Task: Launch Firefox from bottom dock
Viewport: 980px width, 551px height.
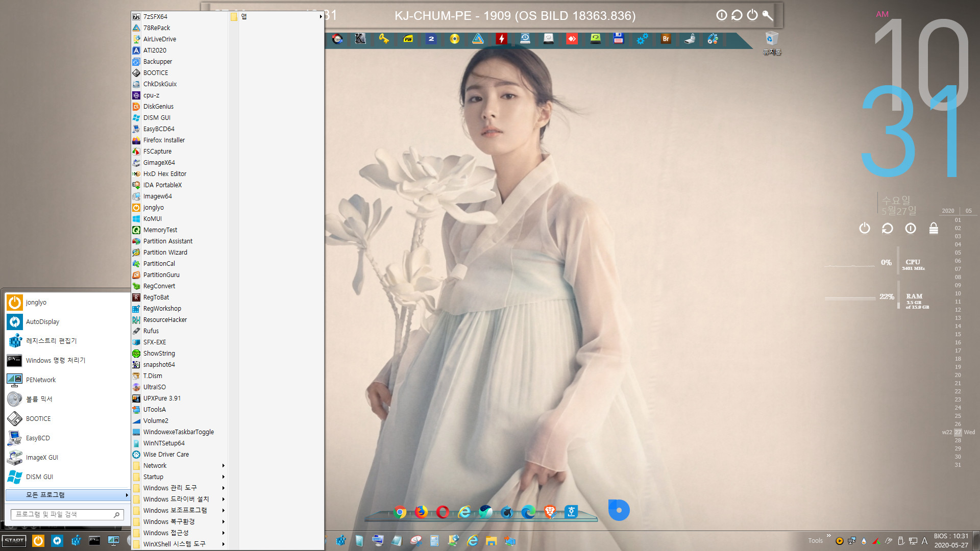Action: pyautogui.click(x=421, y=512)
